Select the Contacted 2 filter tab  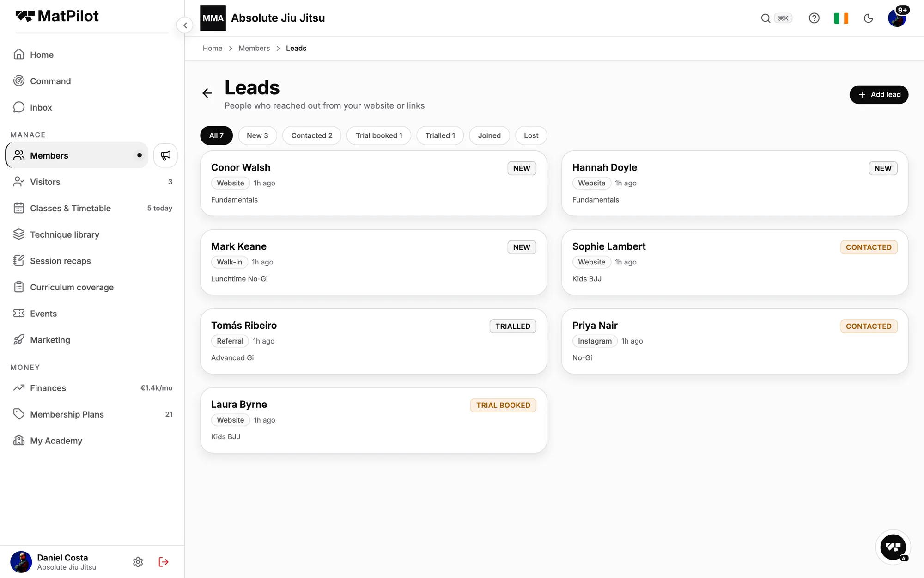tap(312, 135)
